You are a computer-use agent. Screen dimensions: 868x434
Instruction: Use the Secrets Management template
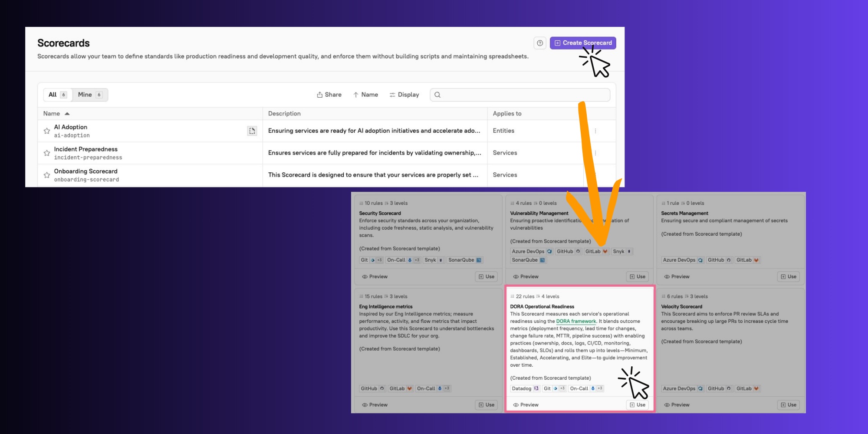[789, 277]
